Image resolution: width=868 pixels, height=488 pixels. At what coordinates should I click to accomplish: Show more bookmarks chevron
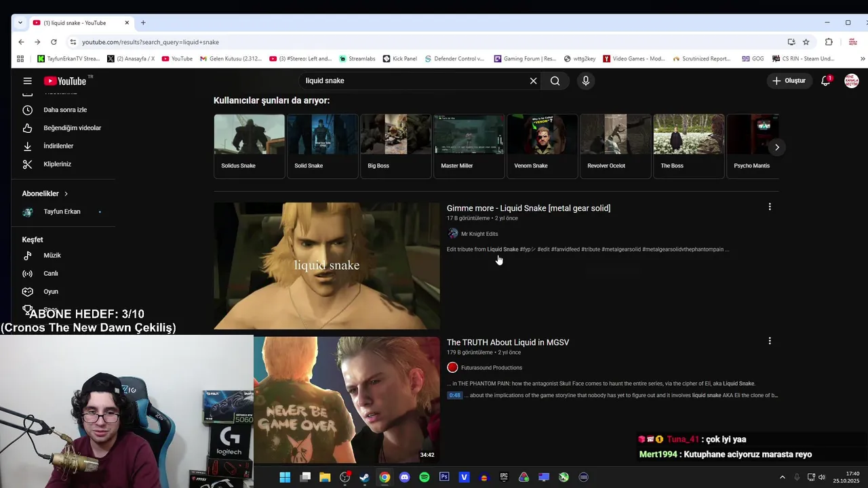[x=863, y=59]
